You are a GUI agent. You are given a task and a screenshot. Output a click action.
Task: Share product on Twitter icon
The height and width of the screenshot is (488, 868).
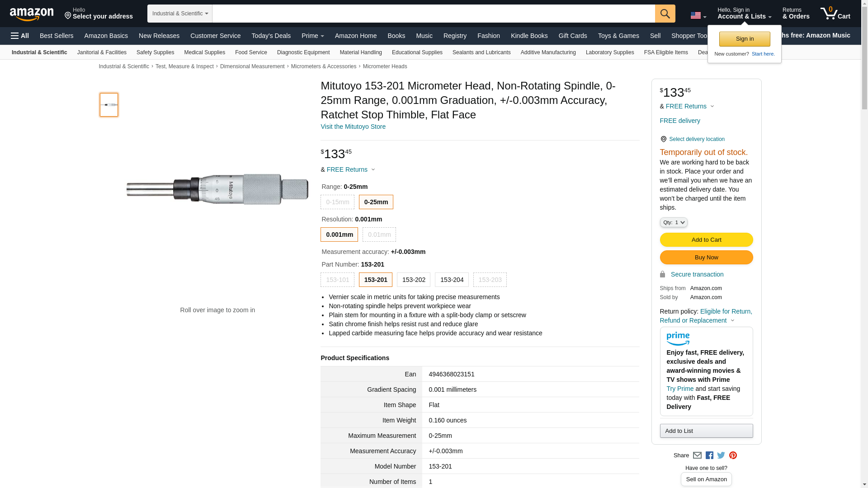[721, 455]
